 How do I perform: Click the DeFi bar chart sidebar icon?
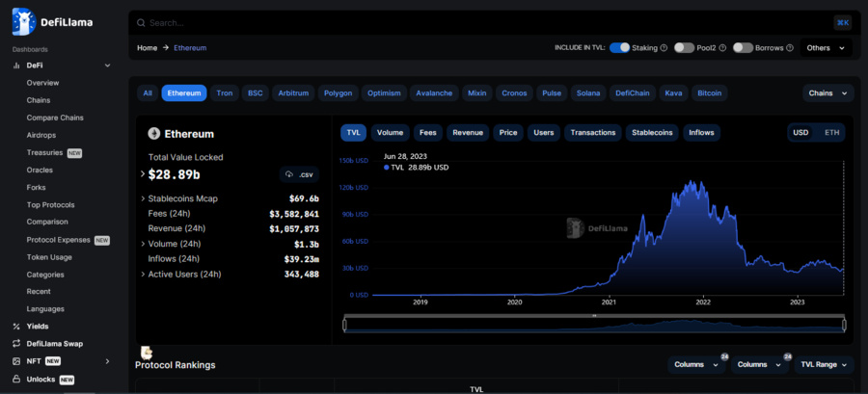point(16,66)
